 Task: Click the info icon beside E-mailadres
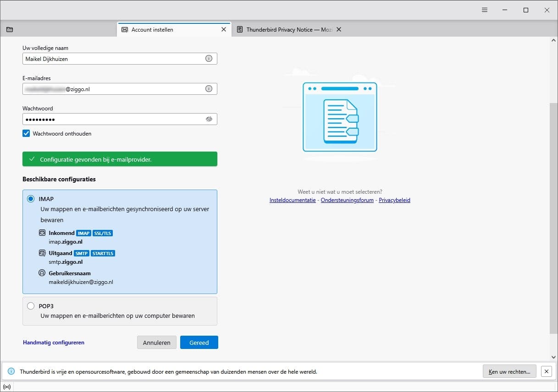coord(209,89)
